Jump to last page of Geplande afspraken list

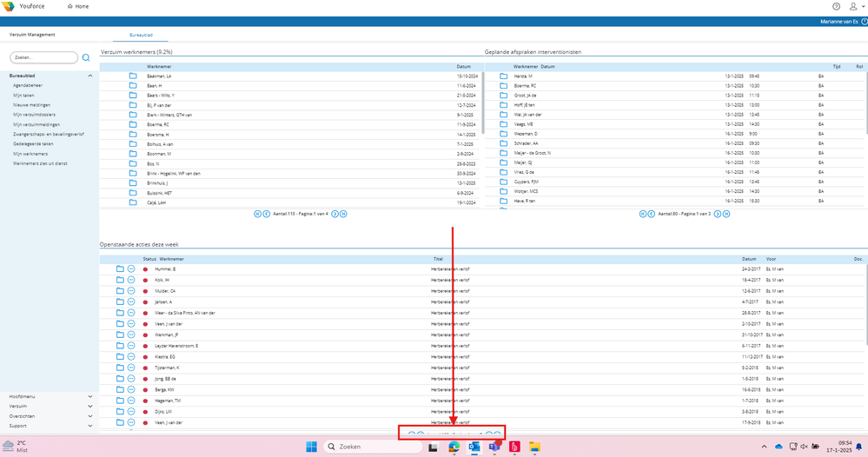(x=726, y=214)
